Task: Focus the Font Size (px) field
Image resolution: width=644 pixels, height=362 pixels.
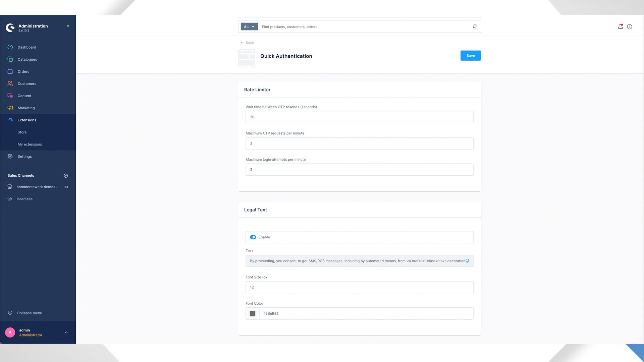Action: (359, 287)
